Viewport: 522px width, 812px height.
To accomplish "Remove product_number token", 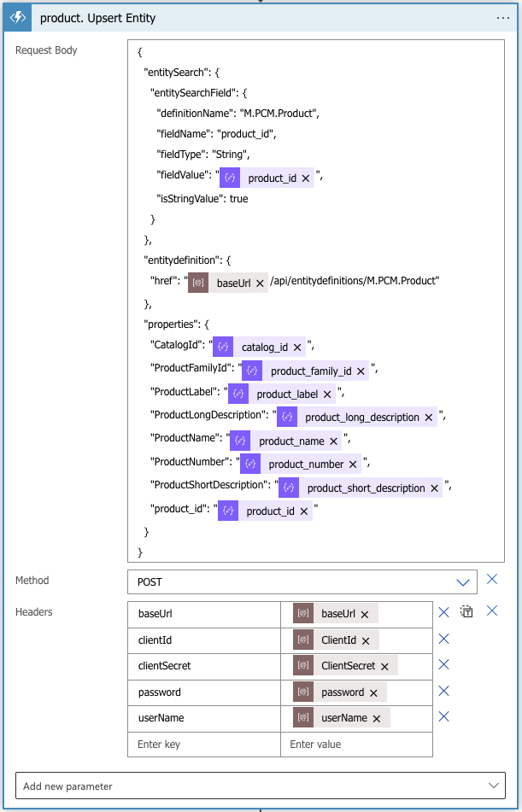I will click(353, 464).
